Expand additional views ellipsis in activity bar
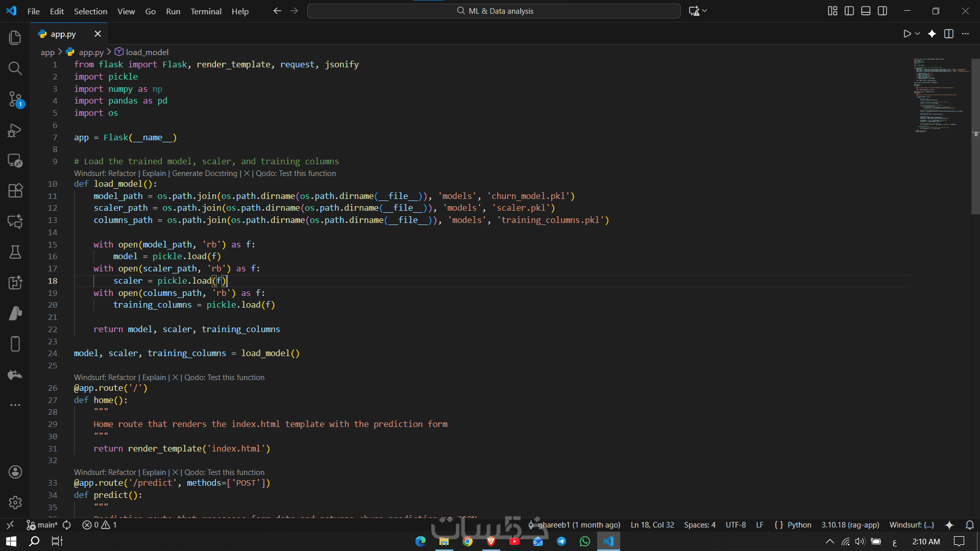This screenshot has height=551, width=980. coord(15,405)
